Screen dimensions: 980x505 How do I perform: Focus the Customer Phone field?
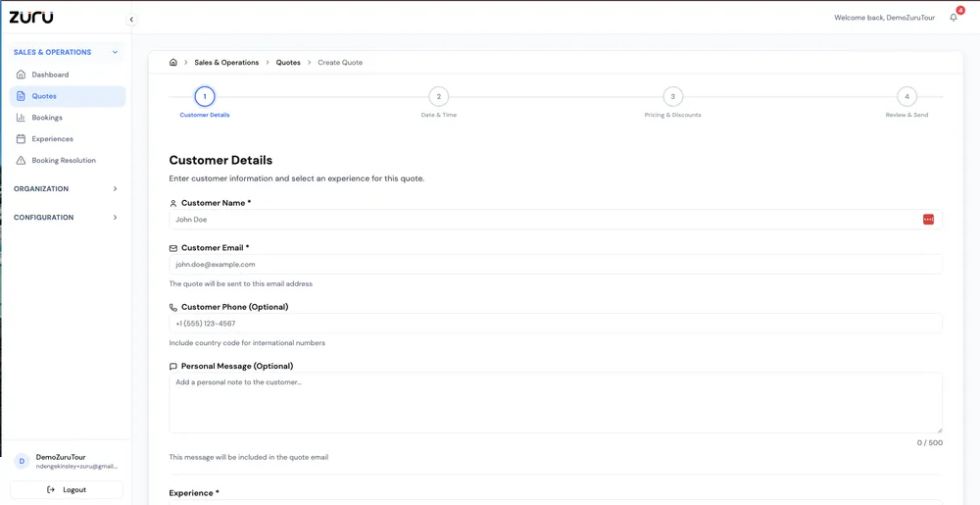556,324
